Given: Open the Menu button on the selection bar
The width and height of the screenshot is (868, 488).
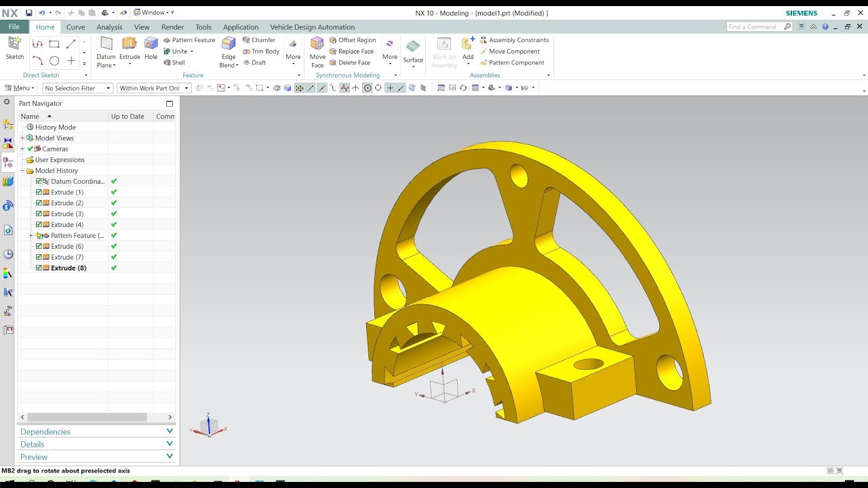Looking at the screenshot, I should click(19, 88).
